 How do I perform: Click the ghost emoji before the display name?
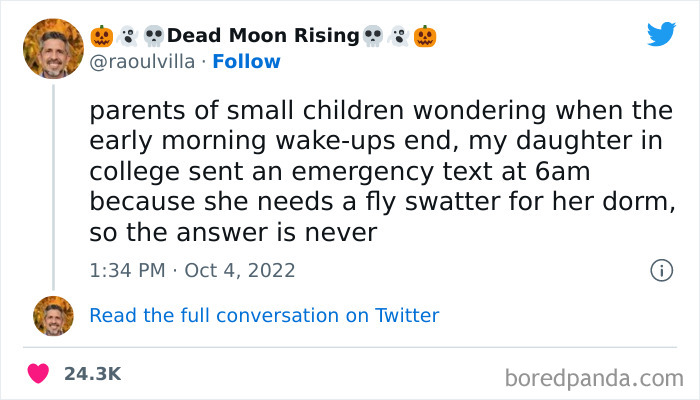[x=128, y=37]
